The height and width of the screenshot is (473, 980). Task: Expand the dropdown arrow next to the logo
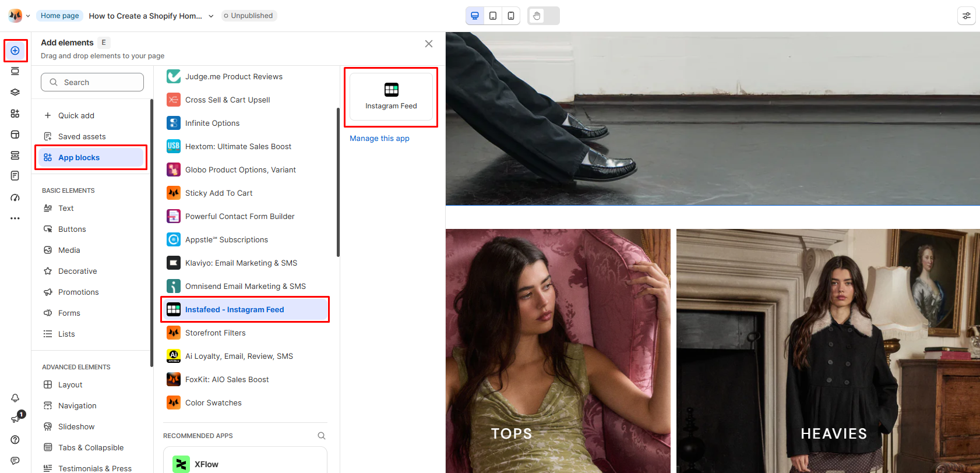tap(28, 16)
